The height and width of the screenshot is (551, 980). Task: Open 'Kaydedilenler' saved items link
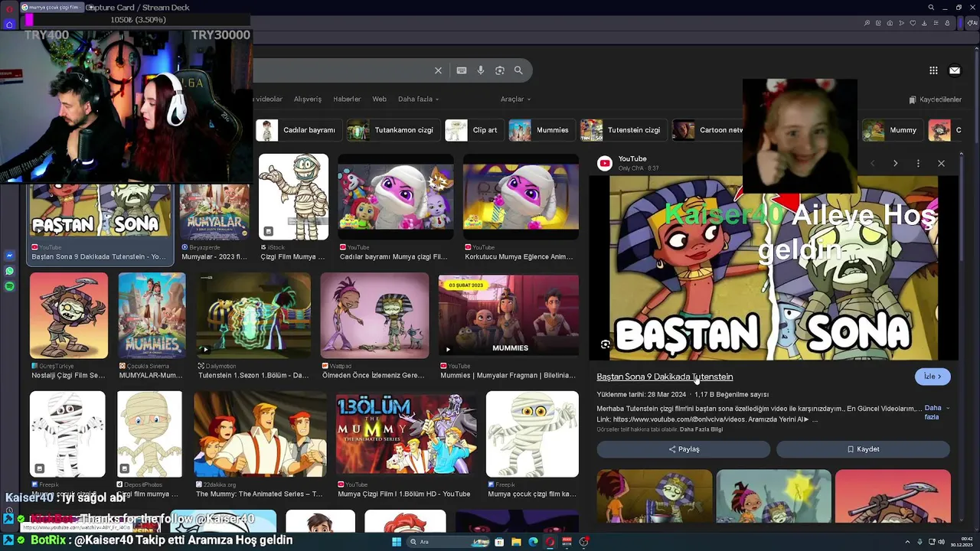(x=935, y=99)
